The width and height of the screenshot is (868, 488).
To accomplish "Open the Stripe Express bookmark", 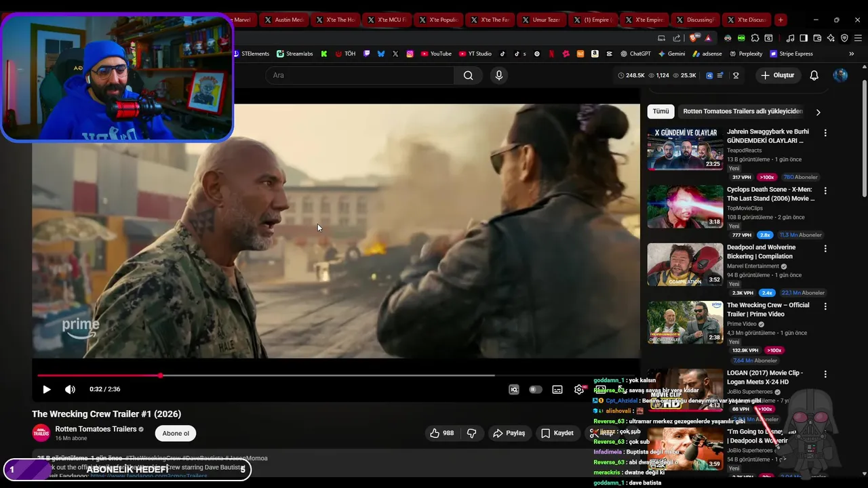I will 791,54.
